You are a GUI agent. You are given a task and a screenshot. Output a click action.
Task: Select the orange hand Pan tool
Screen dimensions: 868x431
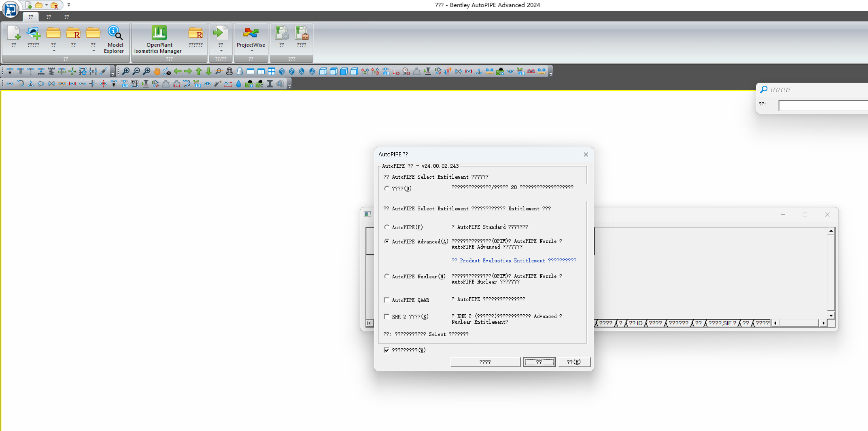coord(157,71)
